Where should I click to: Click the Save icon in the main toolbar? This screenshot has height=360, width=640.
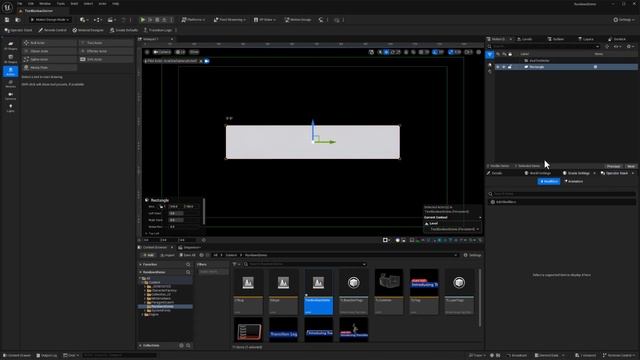7,20
